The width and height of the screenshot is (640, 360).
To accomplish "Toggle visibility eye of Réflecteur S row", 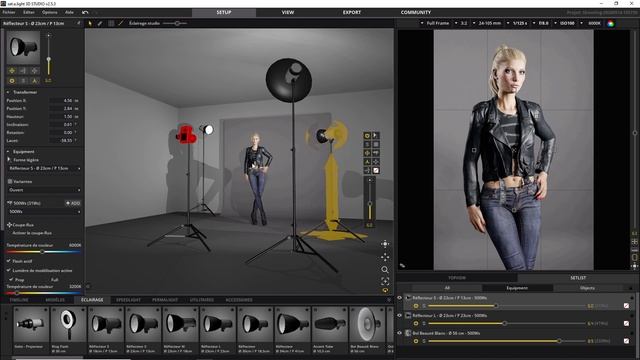I will [400, 298].
